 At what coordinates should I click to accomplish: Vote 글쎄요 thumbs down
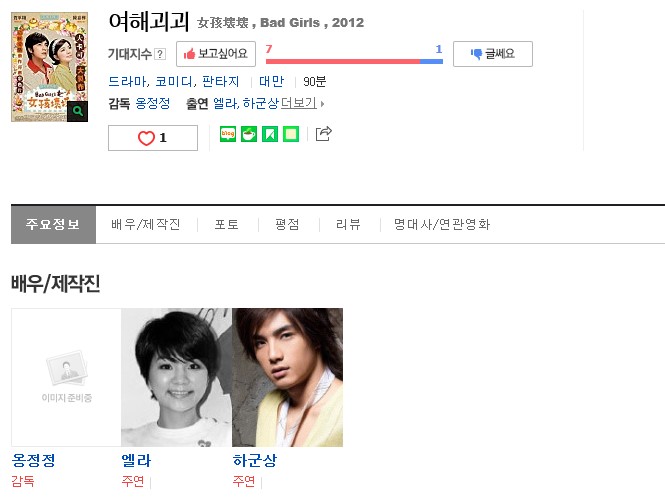click(x=493, y=54)
